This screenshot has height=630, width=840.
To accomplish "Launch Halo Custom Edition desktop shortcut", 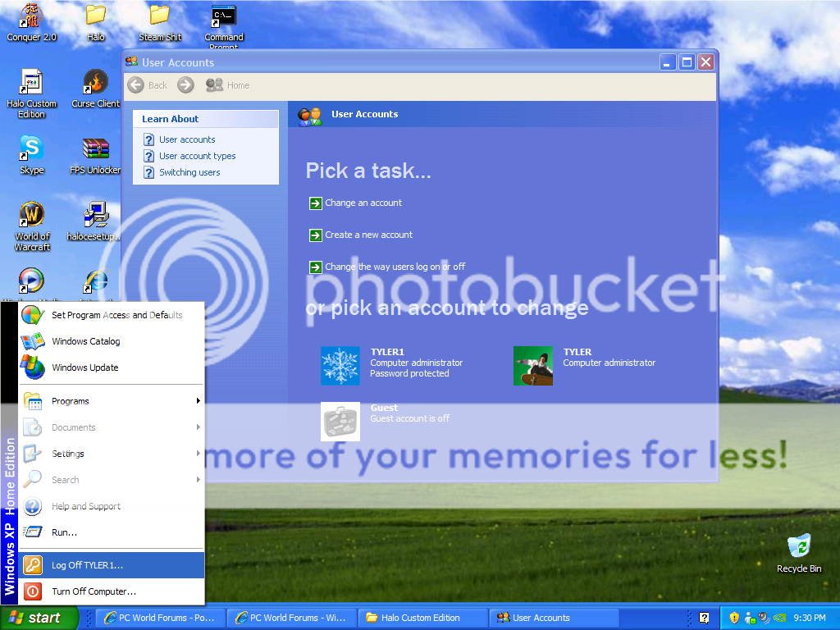I will click(x=31, y=83).
